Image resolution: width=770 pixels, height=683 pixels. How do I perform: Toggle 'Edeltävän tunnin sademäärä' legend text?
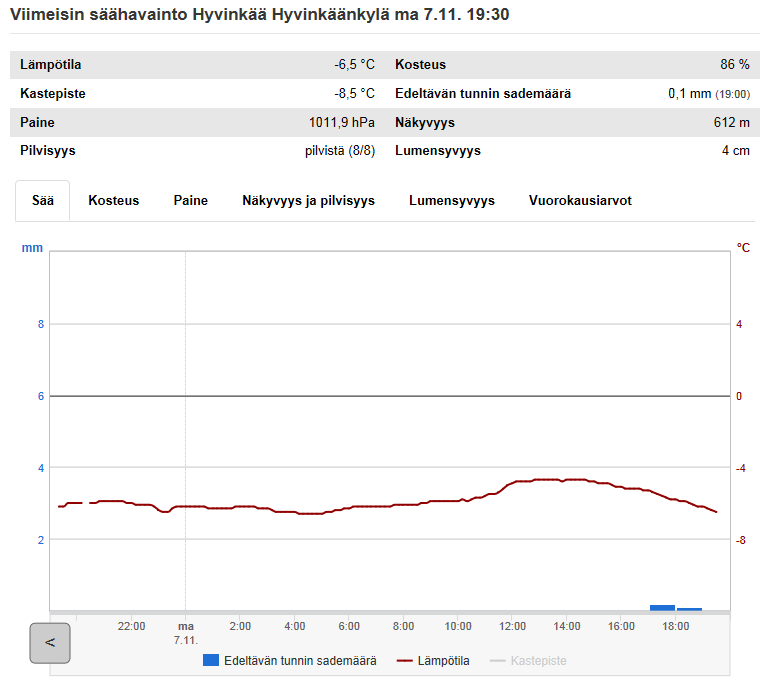[x=300, y=661]
